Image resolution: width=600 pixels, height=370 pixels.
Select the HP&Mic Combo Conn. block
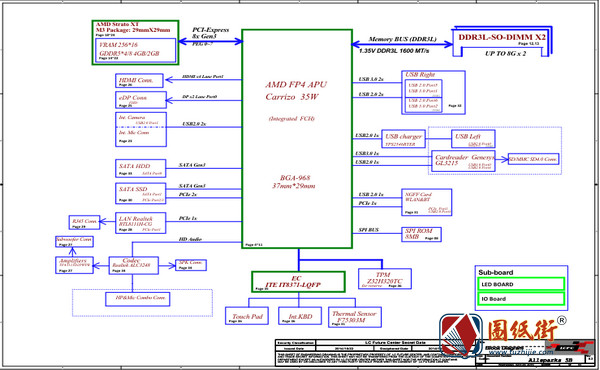(x=138, y=299)
